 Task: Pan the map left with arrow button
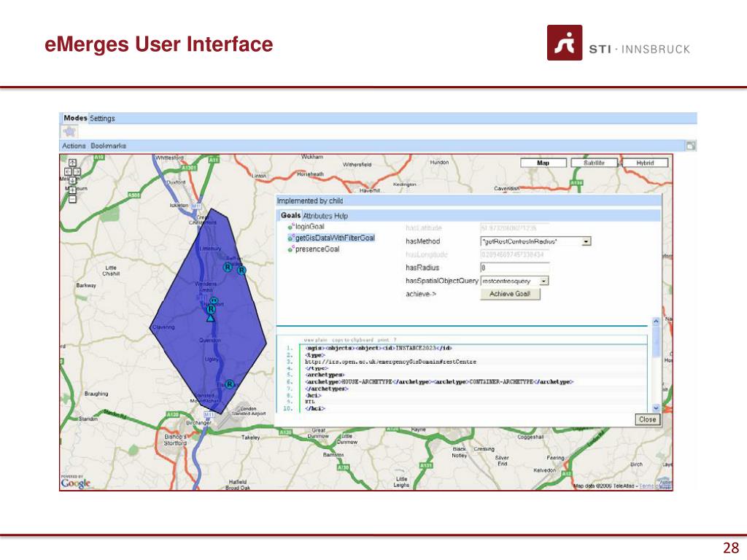[x=68, y=171]
